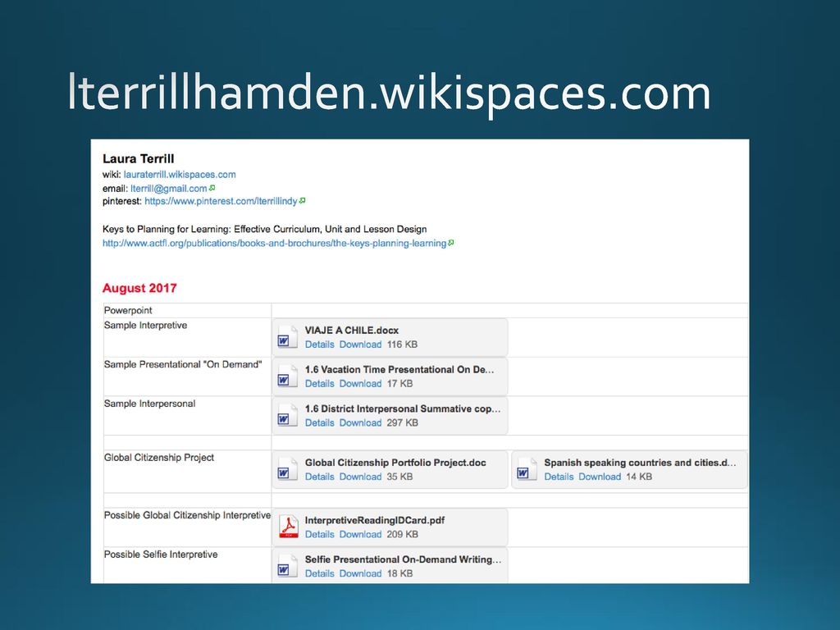840x630 pixels.
Task: Open Details for 1.6 Vacation Time Presentational
Action: (319, 384)
